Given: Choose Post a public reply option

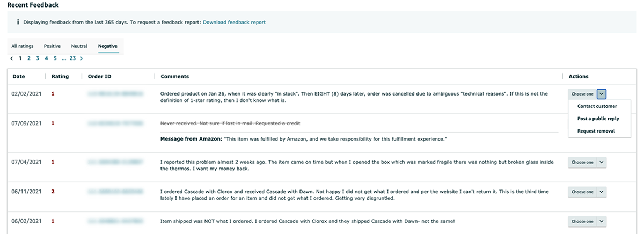Looking at the screenshot, I should 598,119.
